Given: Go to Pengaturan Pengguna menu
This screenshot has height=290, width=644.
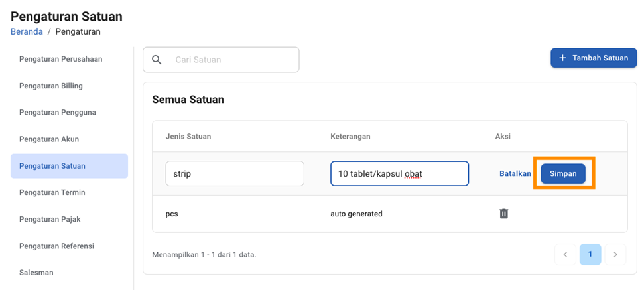Looking at the screenshot, I should pyautogui.click(x=58, y=112).
